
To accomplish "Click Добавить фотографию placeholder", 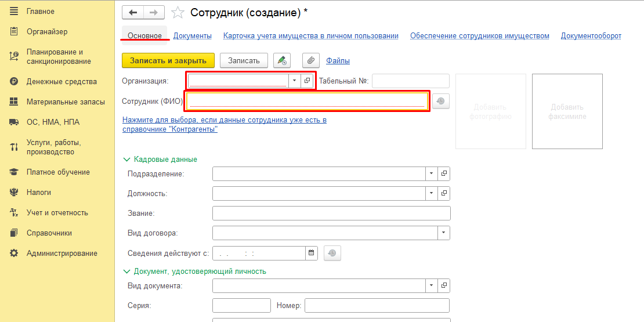I will coord(491,111).
